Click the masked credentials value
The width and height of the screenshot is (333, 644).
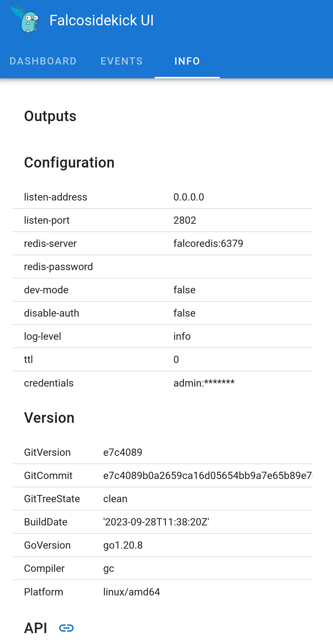(x=204, y=383)
